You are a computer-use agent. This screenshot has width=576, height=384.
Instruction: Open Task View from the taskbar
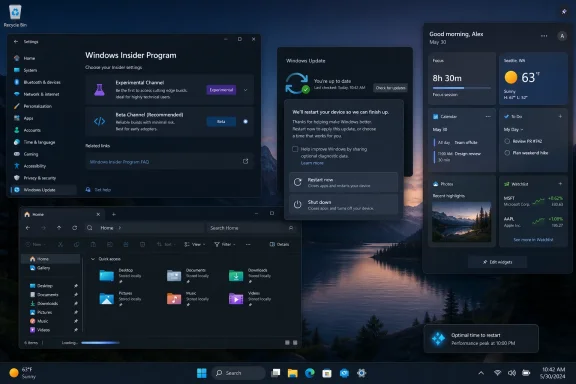point(276,373)
